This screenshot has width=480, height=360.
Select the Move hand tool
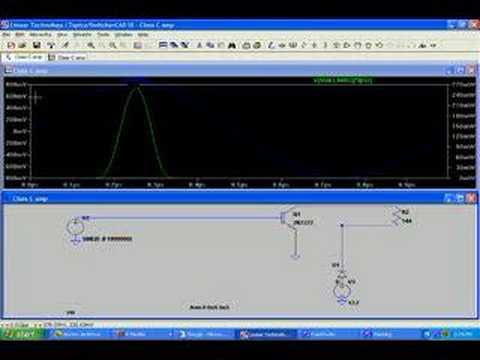point(358,45)
